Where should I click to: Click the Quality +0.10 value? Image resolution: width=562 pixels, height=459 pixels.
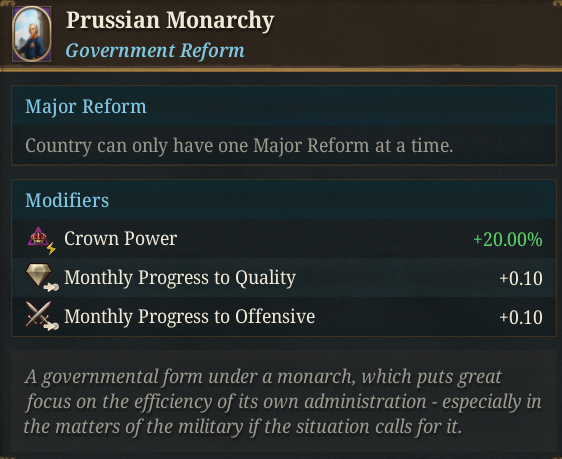tap(521, 278)
